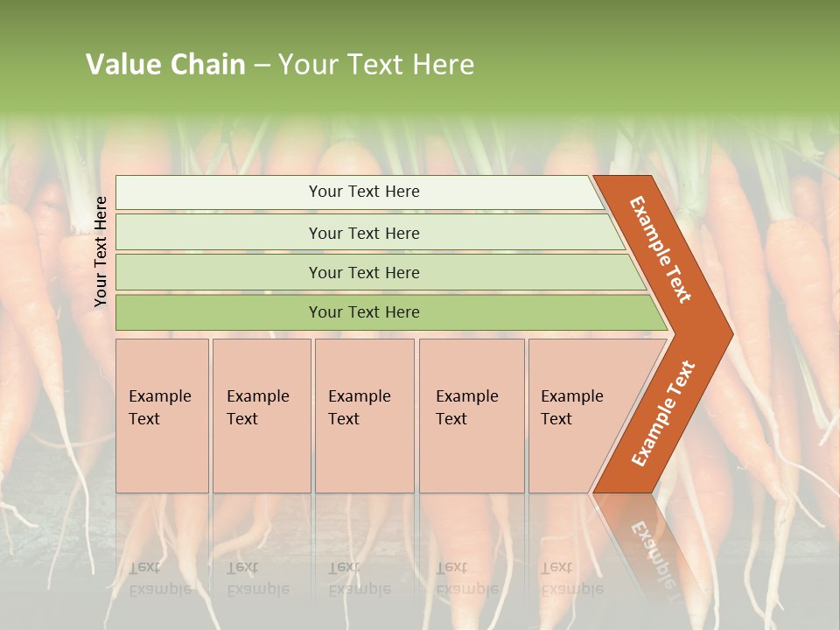Click the darkest green "Your Text Here" bar
Viewport: 840px width, 630px height.
363,312
